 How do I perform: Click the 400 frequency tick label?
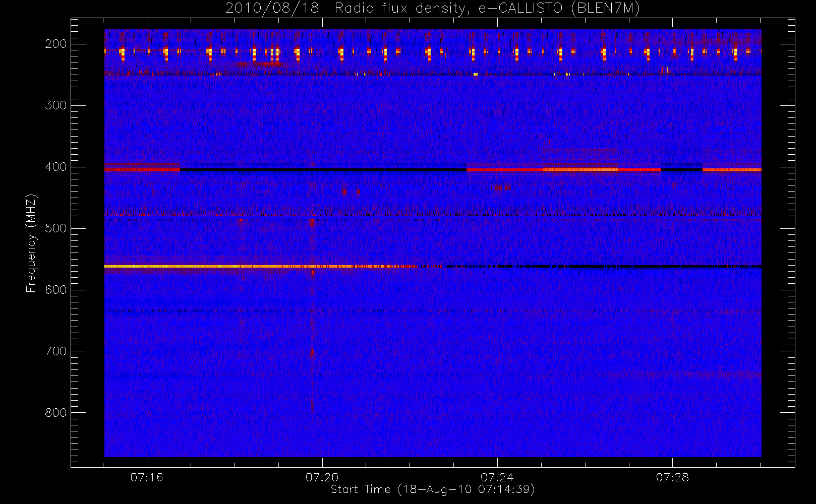tap(56, 167)
